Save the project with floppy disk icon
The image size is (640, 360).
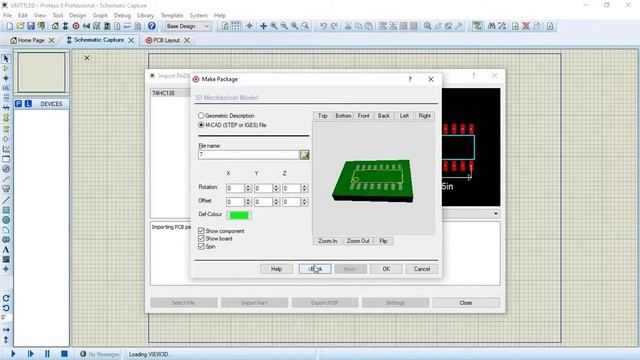pos(31,26)
